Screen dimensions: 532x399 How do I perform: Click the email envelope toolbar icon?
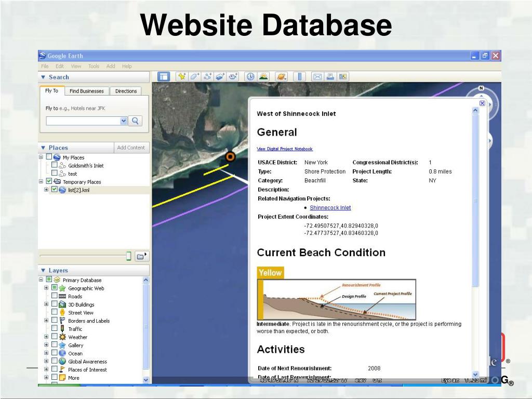coord(317,77)
